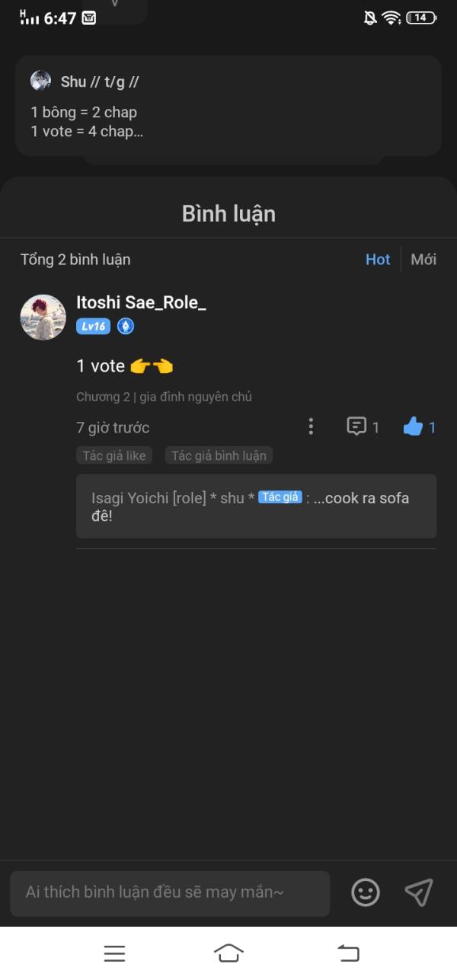Type in the comment input field

[x=170, y=892]
